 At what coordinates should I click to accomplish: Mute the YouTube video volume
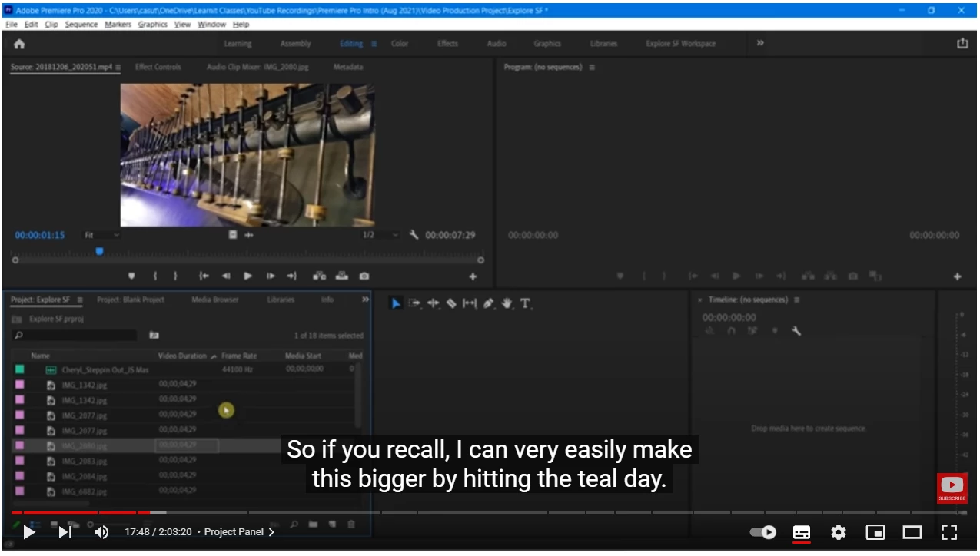click(101, 532)
